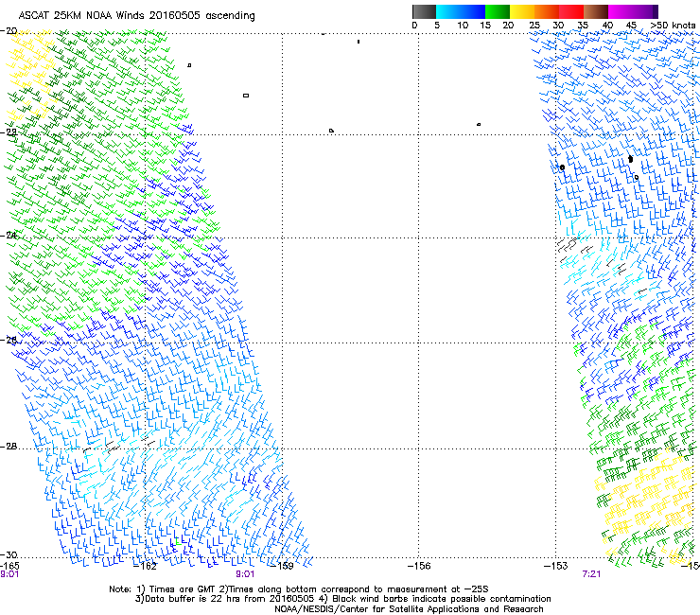
Task: Click the '-28' latitude axis label
Action: [9, 447]
